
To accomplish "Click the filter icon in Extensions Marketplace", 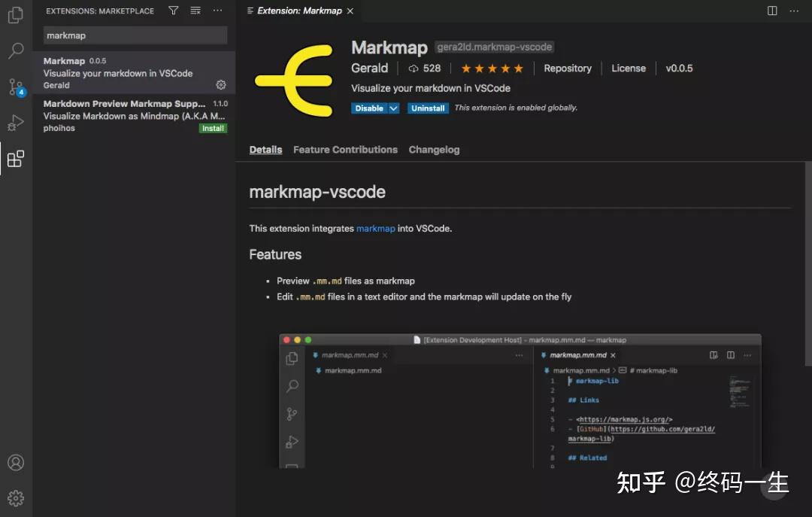I will click(x=173, y=11).
